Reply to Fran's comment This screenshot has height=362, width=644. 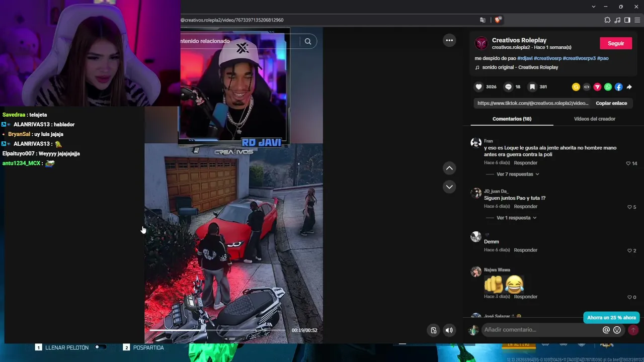[526, 163]
